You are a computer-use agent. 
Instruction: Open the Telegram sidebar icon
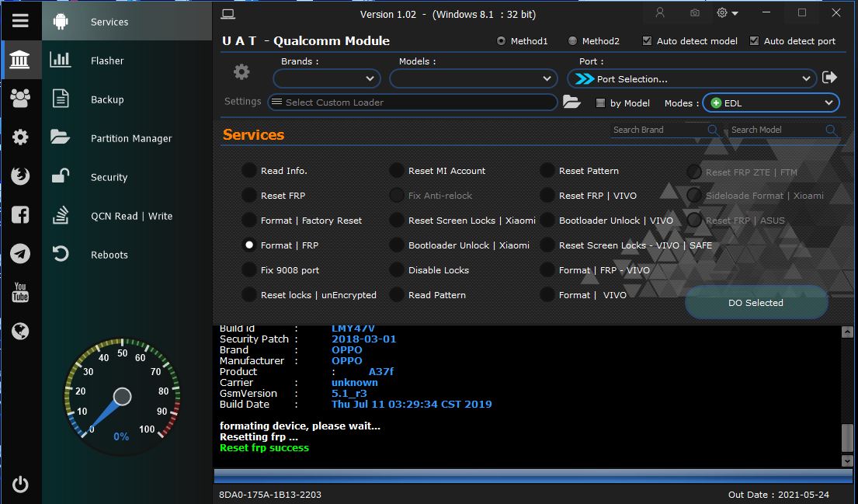(20, 253)
